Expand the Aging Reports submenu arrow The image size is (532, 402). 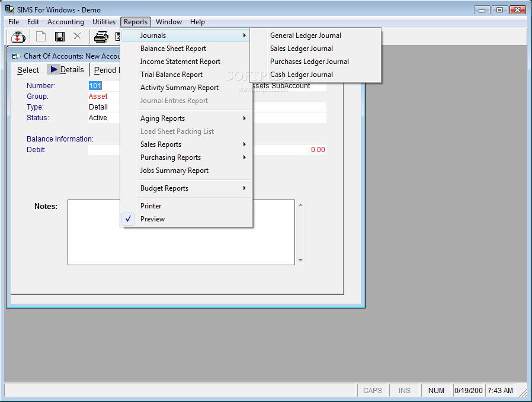pos(244,118)
